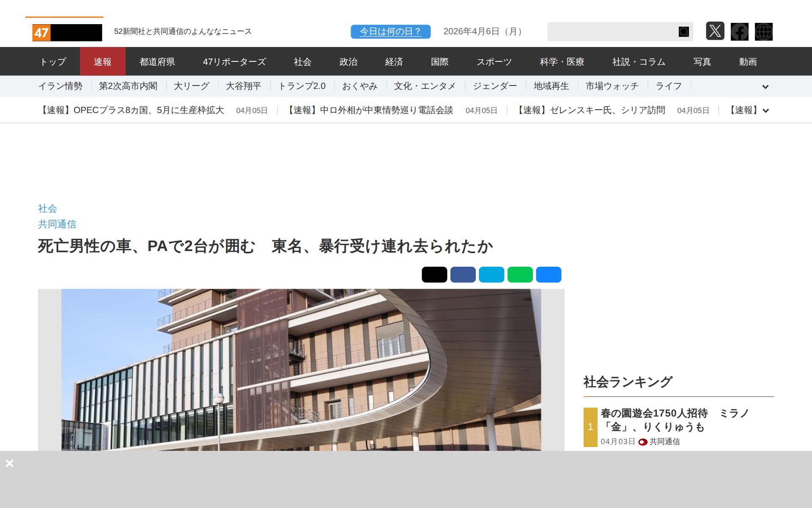Open the 社会 category link
This screenshot has width=812, height=508.
pyautogui.click(x=47, y=208)
